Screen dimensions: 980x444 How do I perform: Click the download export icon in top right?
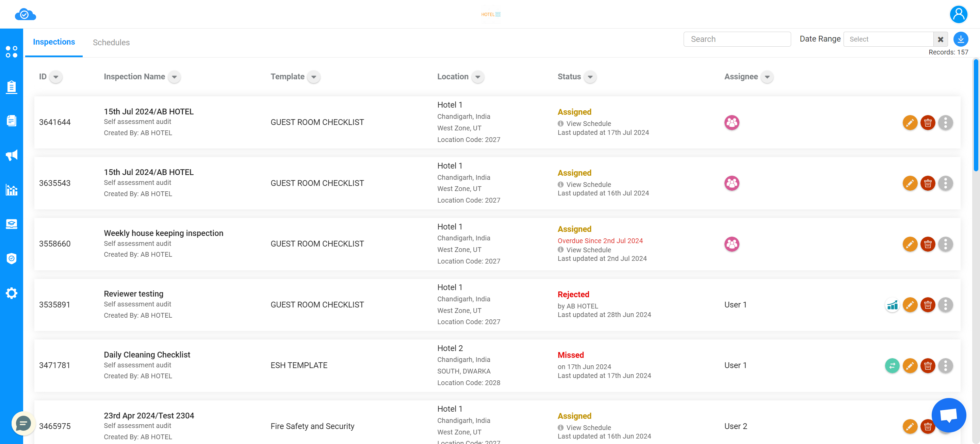[961, 39]
